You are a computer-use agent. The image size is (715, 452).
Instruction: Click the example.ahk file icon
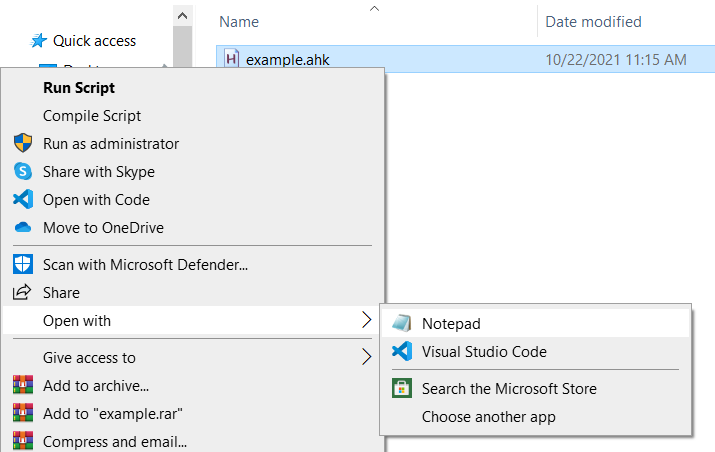(x=232, y=59)
